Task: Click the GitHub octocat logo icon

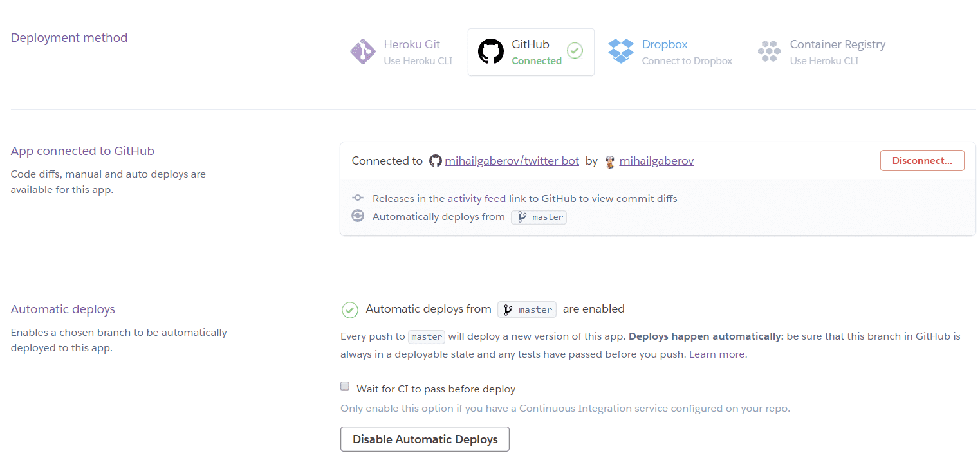Action: (491, 52)
